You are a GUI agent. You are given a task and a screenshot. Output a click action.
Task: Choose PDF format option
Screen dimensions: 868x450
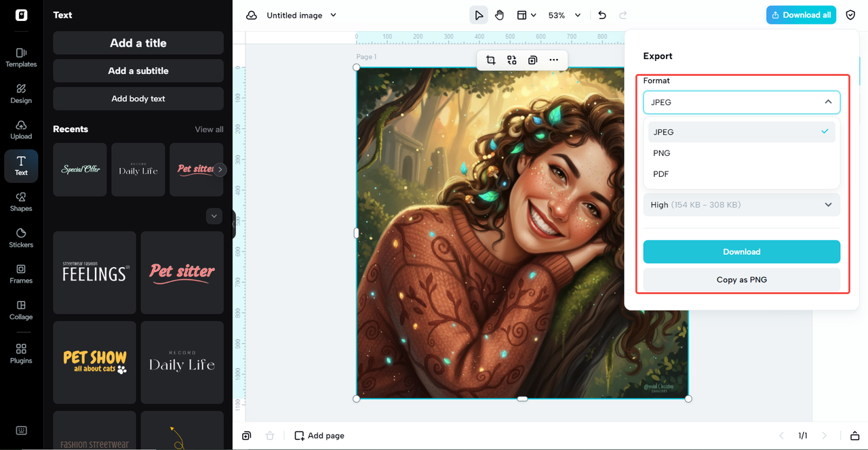click(x=661, y=174)
